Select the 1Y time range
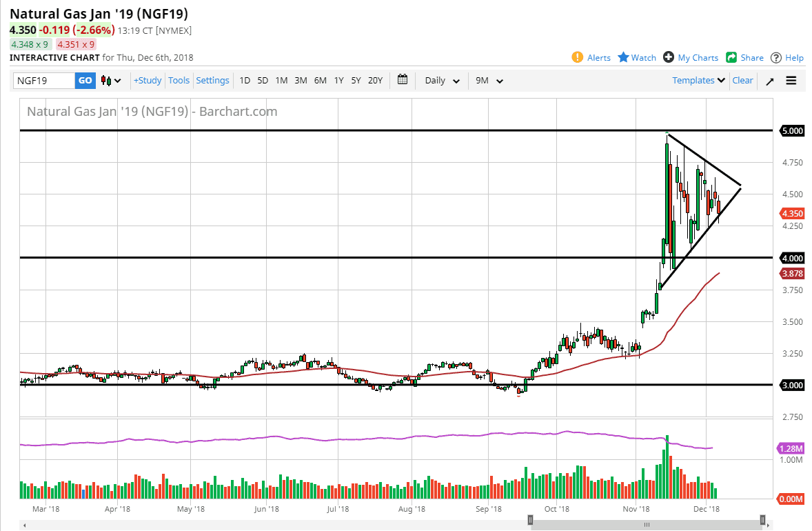Viewport: 812px width, 531px height. 338,80
